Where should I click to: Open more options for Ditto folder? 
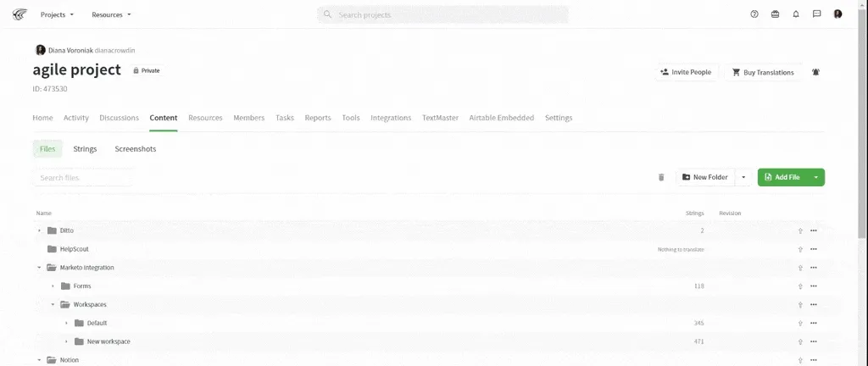pos(813,230)
